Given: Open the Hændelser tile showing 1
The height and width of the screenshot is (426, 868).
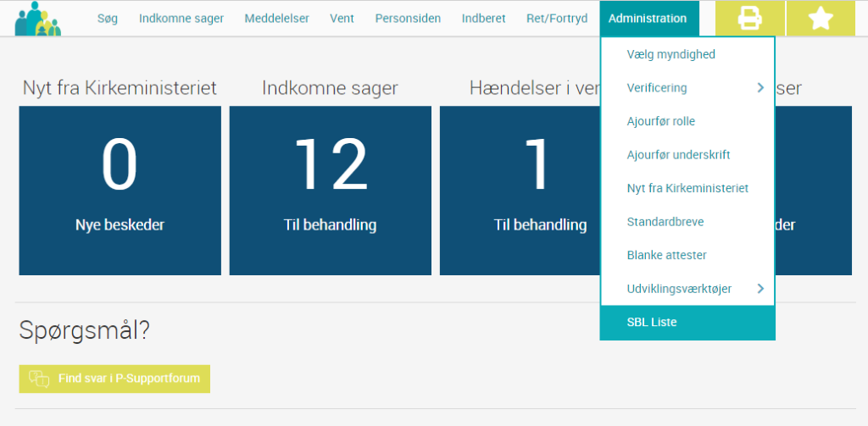Looking at the screenshot, I should click(x=520, y=191).
